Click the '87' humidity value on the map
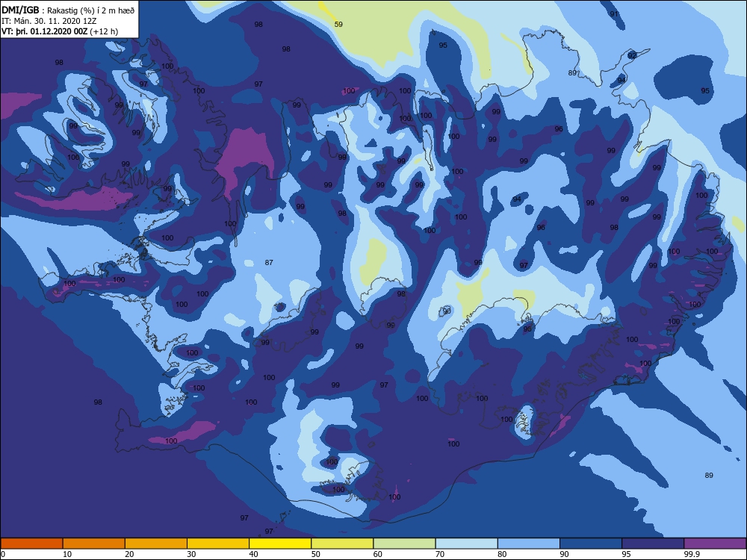Viewport: 747px width, 560px height. click(x=269, y=262)
